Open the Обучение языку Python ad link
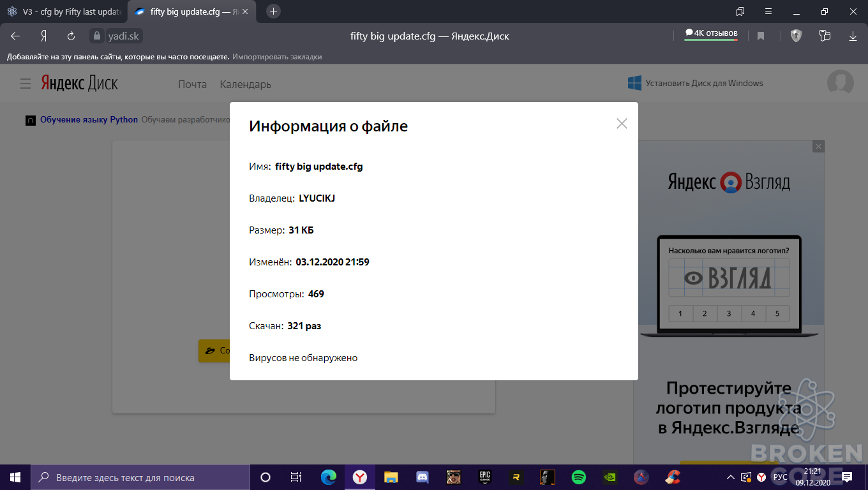Image resolution: width=868 pixels, height=490 pixels. coord(89,119)
